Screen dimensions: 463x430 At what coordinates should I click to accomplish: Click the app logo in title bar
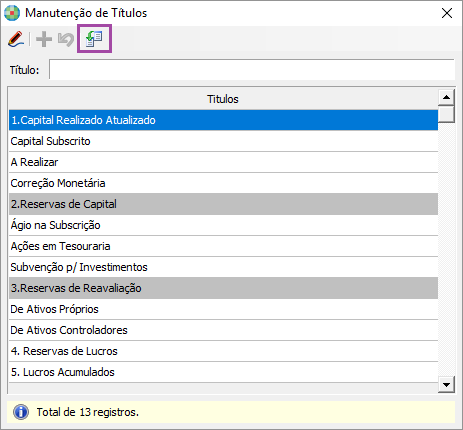click(12, 13)
